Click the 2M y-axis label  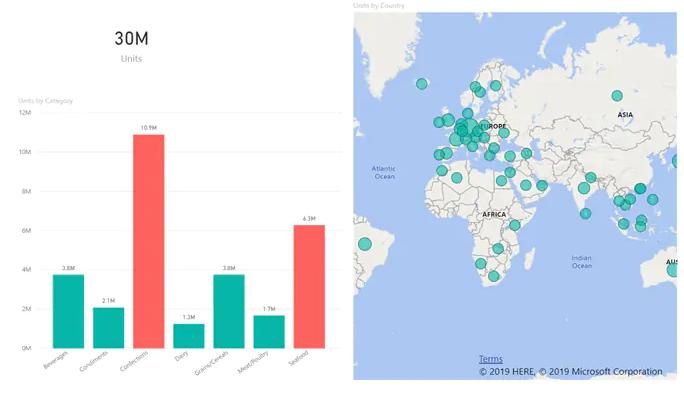27,309
